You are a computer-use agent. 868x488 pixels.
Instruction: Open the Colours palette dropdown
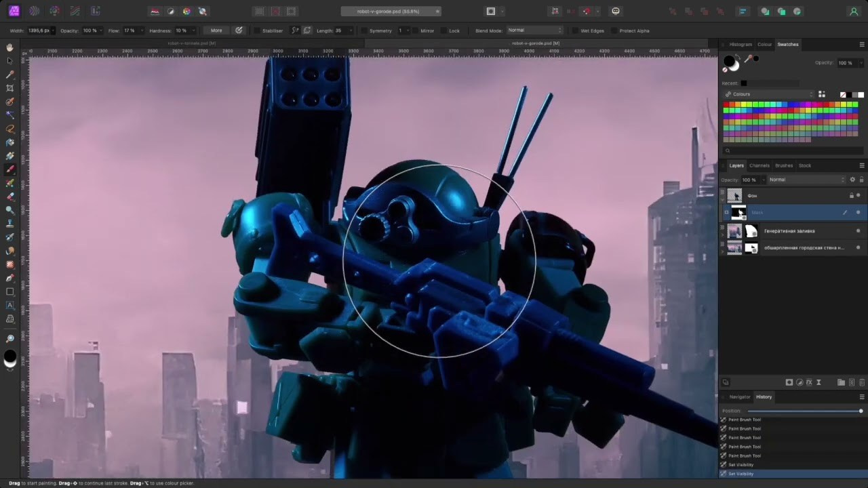769,94
